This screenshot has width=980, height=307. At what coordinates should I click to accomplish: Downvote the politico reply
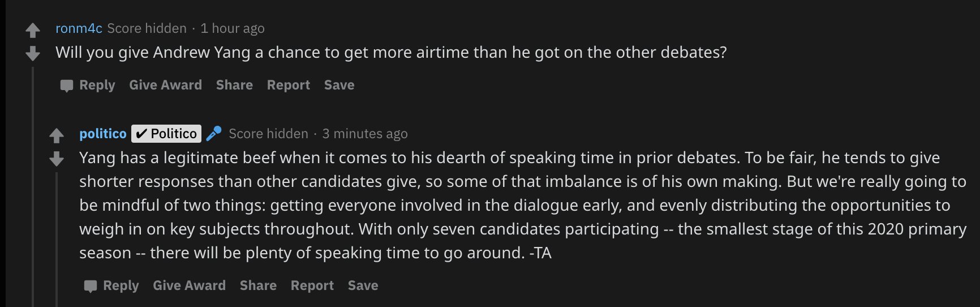click(x=57, y=159)
